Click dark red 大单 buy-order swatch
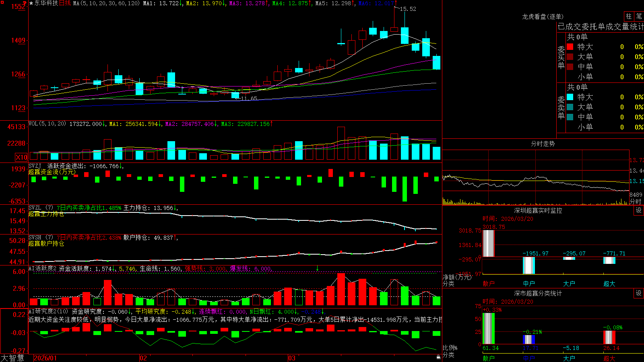The height and width of the screenshot is (362, 644). (x=570, y=57)
